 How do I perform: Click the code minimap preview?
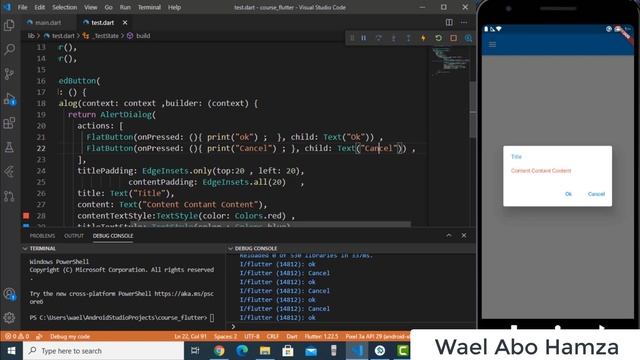pyautogui.click(x=450, y=61)
